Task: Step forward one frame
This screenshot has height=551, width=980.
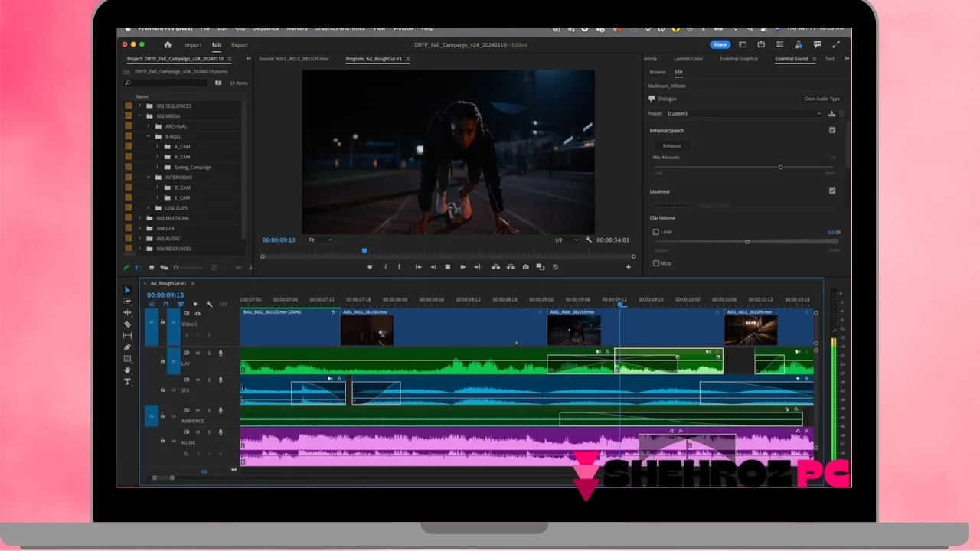Action: click(462, 267)
